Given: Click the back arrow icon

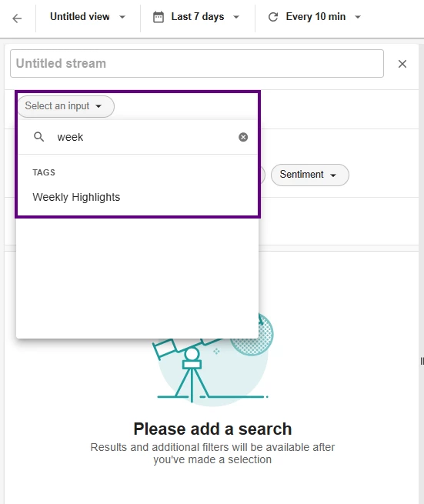Looking at the screenshot, I should pos(17,18).
